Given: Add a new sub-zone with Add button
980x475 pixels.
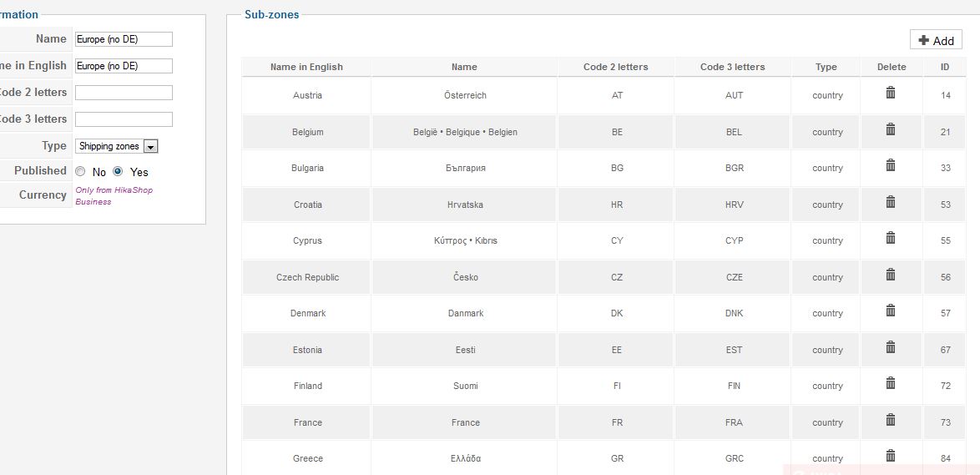Looking at the screenshot, I should 936,40.
